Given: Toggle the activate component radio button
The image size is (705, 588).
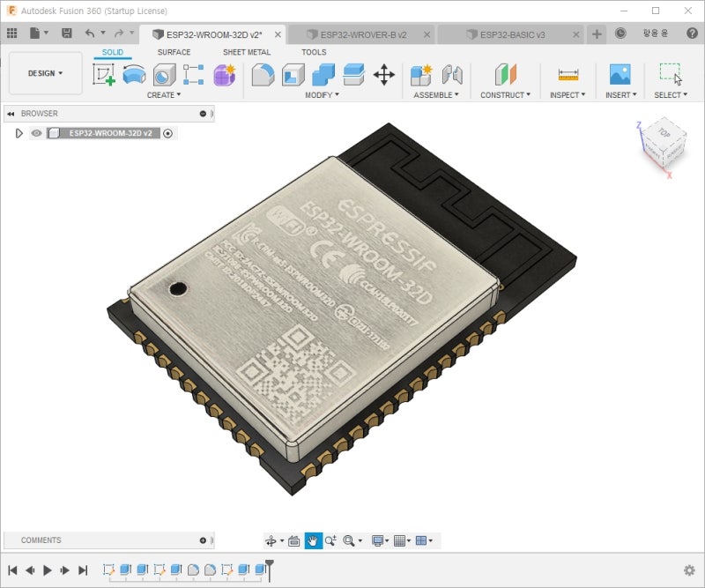Looking at the screenshot, I should 167,133.
